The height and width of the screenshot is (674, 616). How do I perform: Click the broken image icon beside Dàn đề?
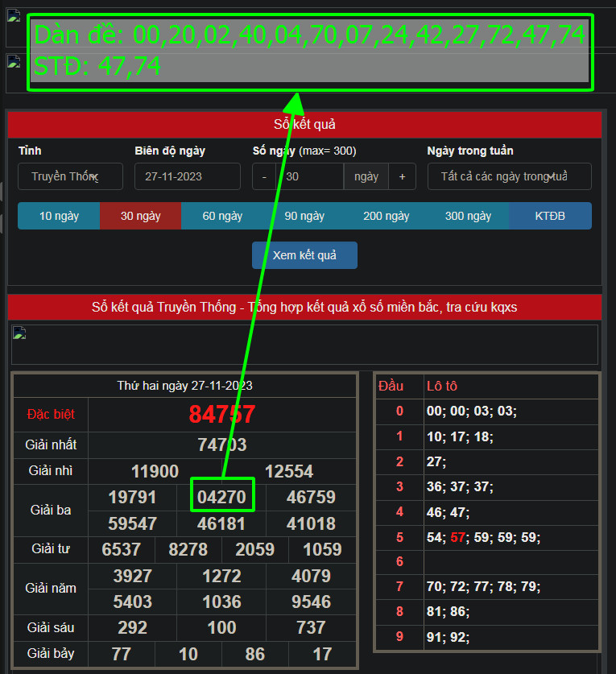14,17
